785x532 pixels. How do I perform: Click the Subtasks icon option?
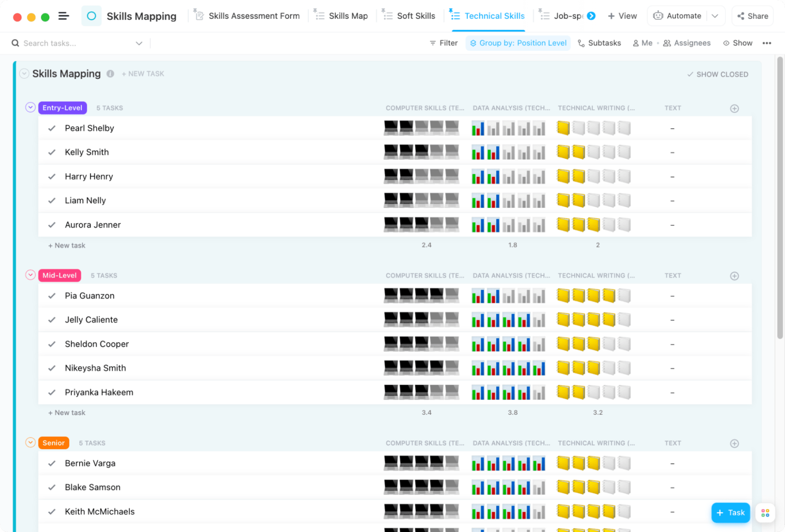click(x=599, y=43)
